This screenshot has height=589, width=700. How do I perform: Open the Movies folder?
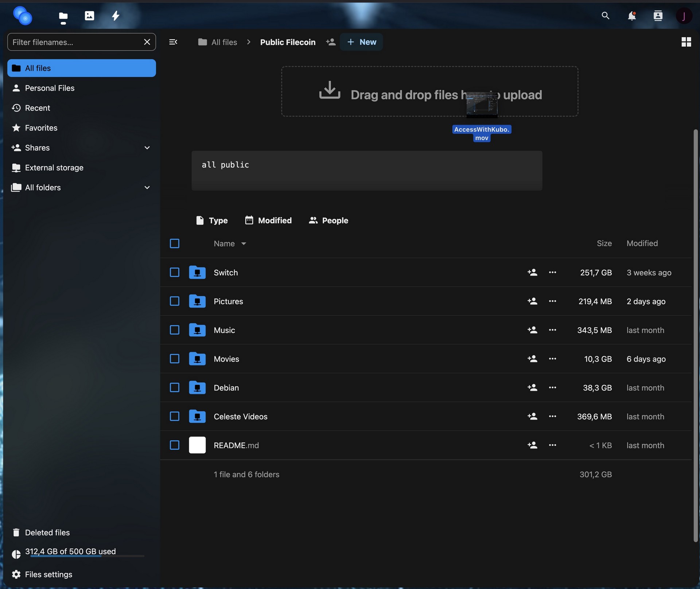[226, 359]
